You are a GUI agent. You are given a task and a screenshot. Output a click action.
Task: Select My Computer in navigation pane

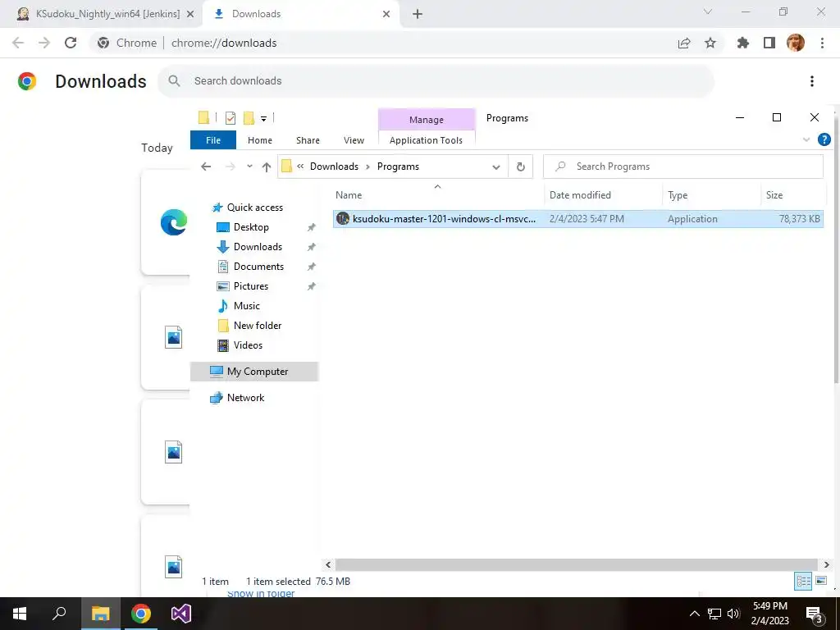point(254,372)
